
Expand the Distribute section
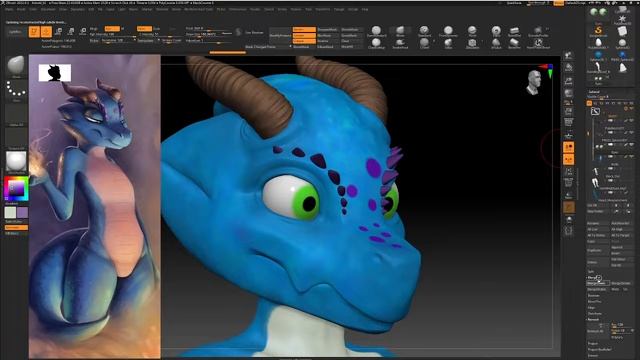[594, 314]
